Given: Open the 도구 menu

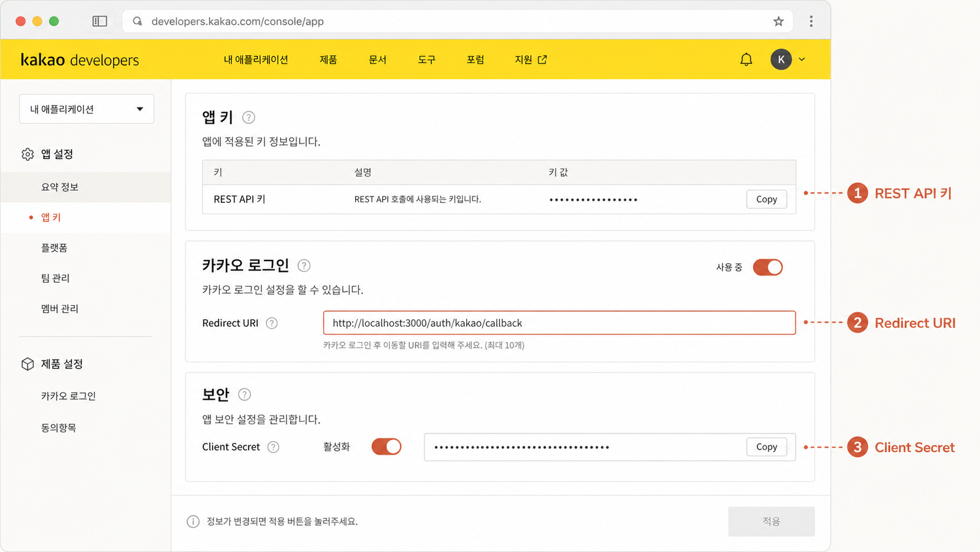Looking at the screenshot, I should (427, 59).
